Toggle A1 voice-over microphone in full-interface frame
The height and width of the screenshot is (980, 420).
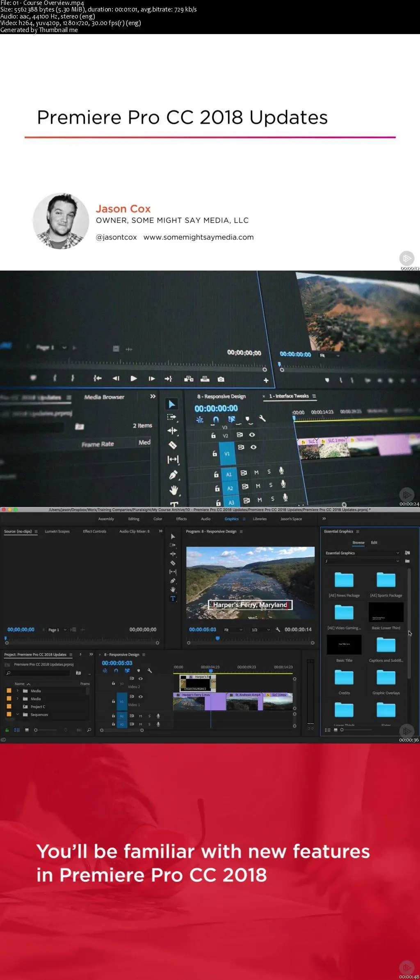158,716
